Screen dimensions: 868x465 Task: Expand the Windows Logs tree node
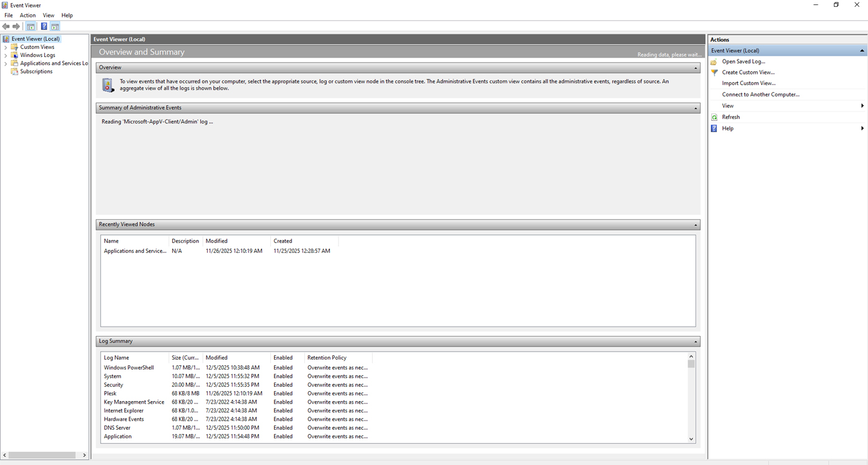(5, 55)
